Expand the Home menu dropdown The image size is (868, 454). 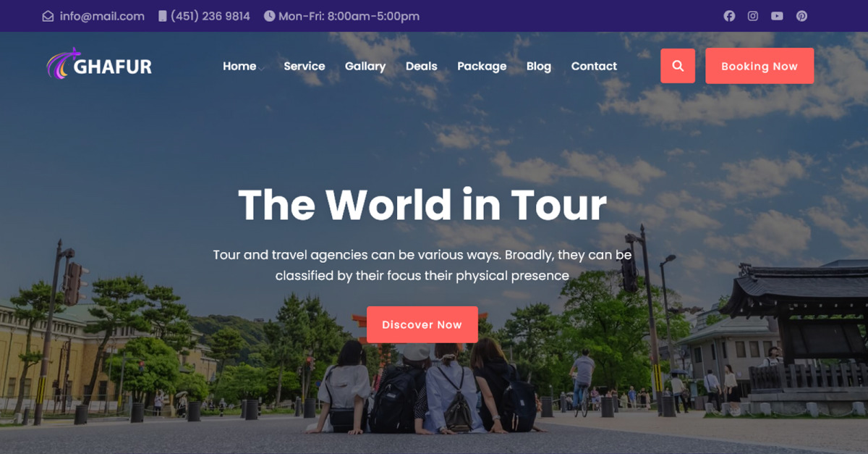point(239,66)
